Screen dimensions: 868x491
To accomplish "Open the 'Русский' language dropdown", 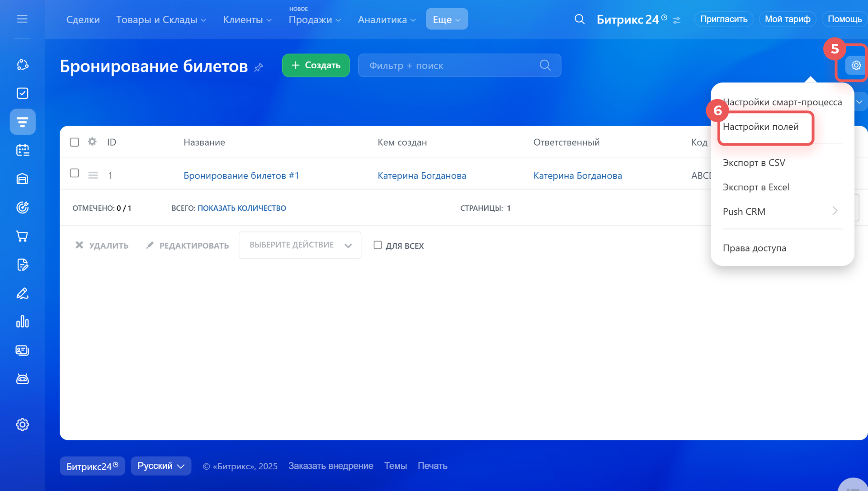I will (160, 466).
